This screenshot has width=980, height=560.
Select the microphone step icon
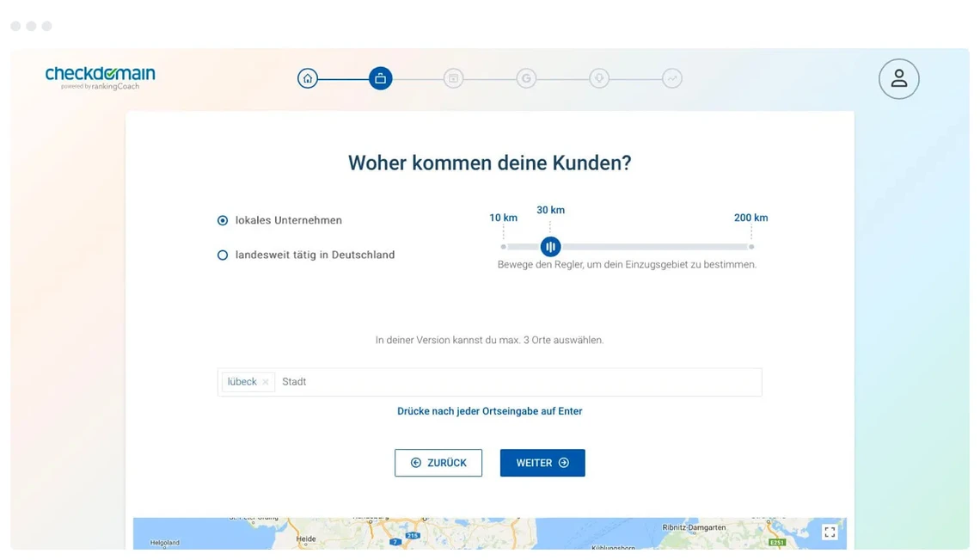point(599,78)
